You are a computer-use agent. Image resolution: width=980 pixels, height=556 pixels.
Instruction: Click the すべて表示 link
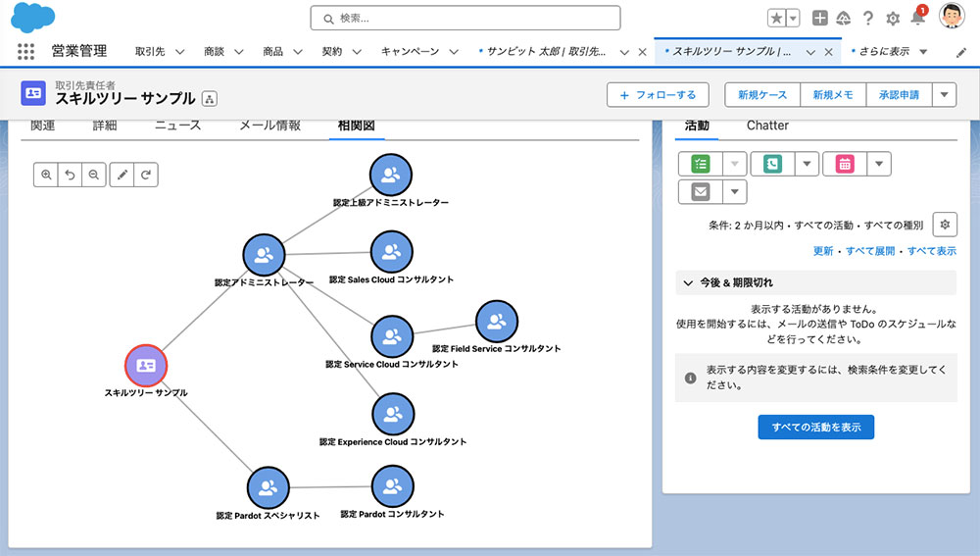[x=931, y=251]
